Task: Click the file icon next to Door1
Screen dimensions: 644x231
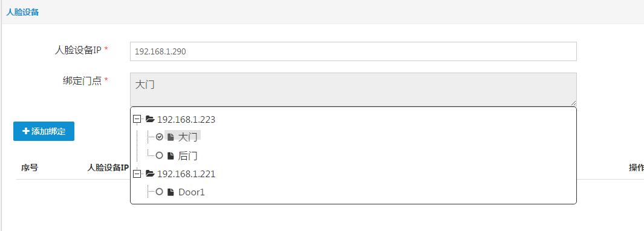Action: [171, 192]
